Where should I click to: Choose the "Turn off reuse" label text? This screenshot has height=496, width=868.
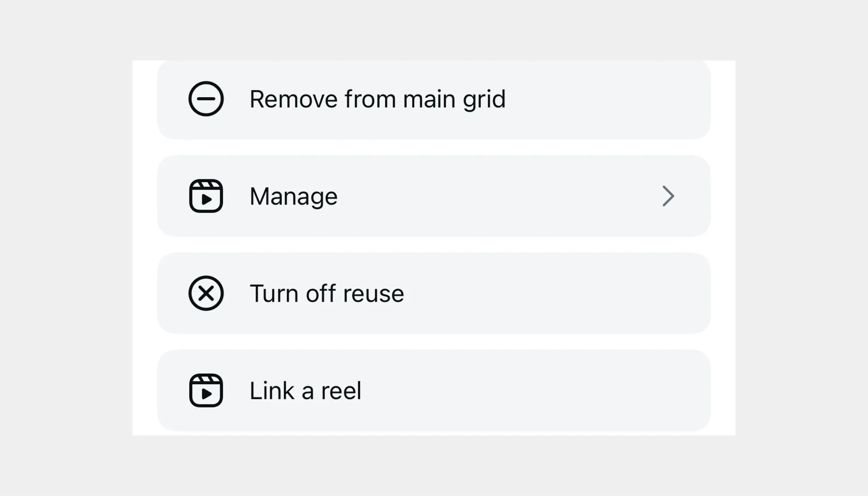[x=326, y=294]
